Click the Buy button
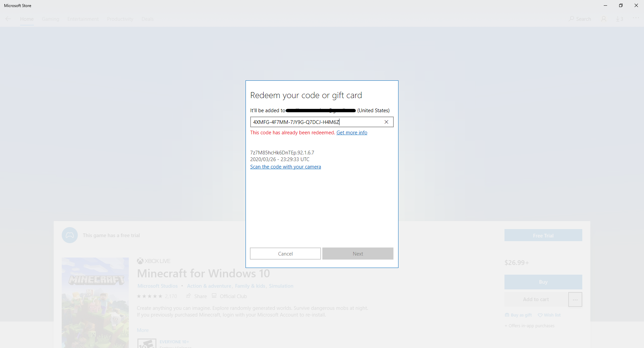 [543, 282]
